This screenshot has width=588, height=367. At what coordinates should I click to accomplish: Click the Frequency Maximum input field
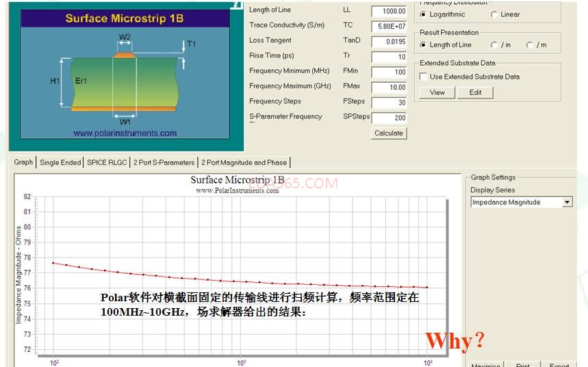point(389,87)
